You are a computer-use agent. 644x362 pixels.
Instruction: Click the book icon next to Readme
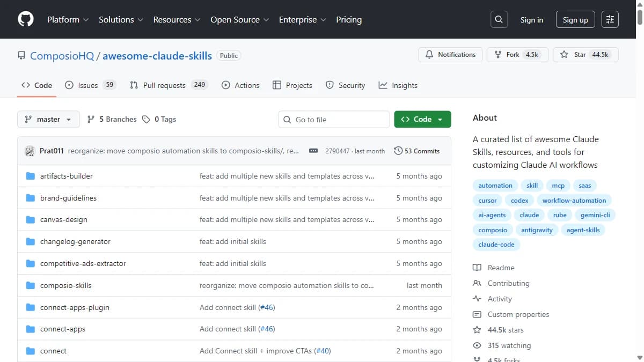coord(477,268)
